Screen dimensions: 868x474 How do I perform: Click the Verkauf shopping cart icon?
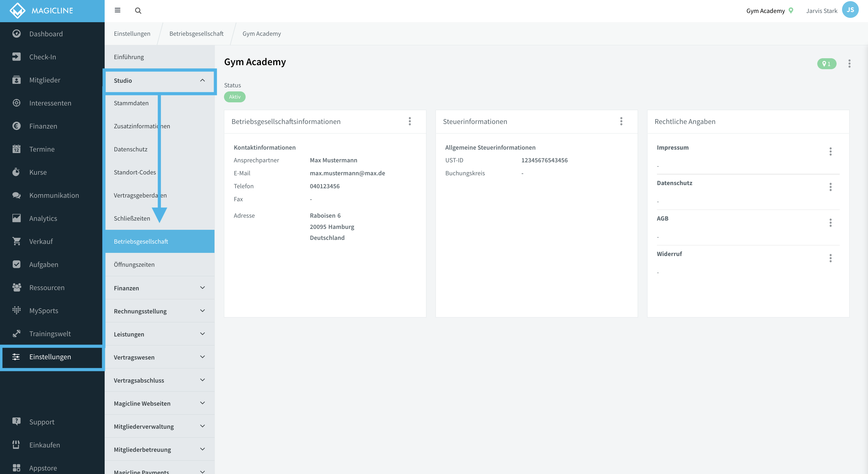point(16,241)
